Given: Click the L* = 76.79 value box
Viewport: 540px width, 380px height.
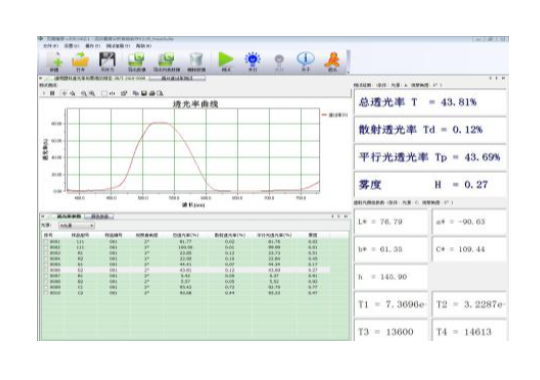Looking at the screenshot, I should click(x=391, y=222).
